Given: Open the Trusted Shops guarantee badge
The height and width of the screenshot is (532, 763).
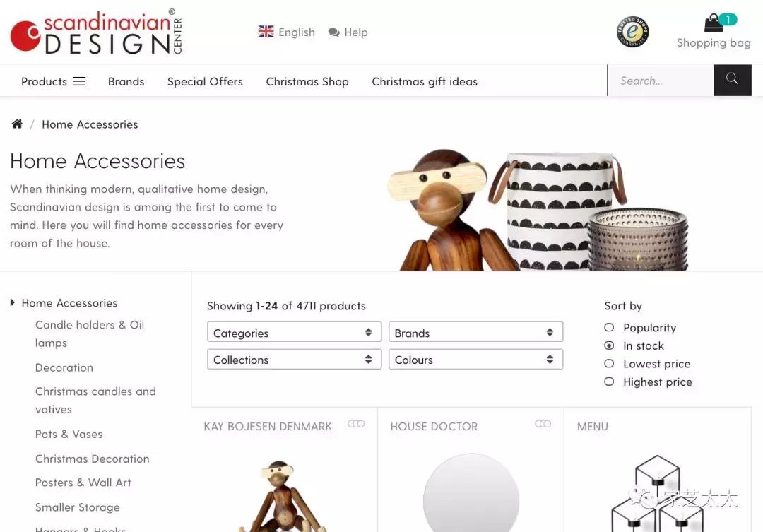Looking at the screenshot, I should [632, 32].
